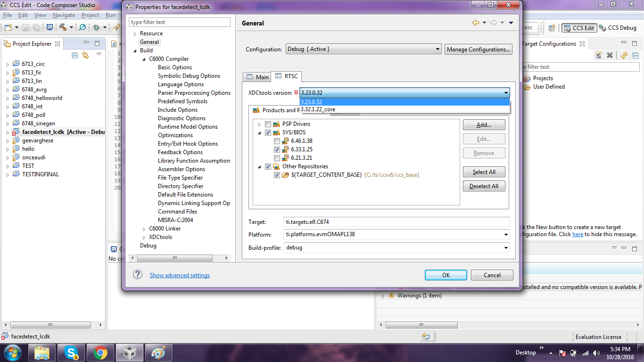
Task: Toggle Link with Editor in Project Explorer
Action: coord(85,55)
